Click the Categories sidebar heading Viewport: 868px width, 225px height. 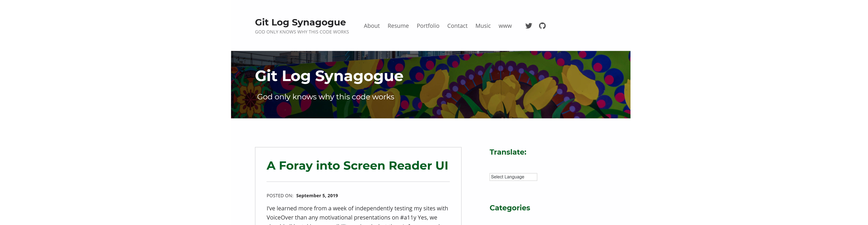click(x=509, y=208)
